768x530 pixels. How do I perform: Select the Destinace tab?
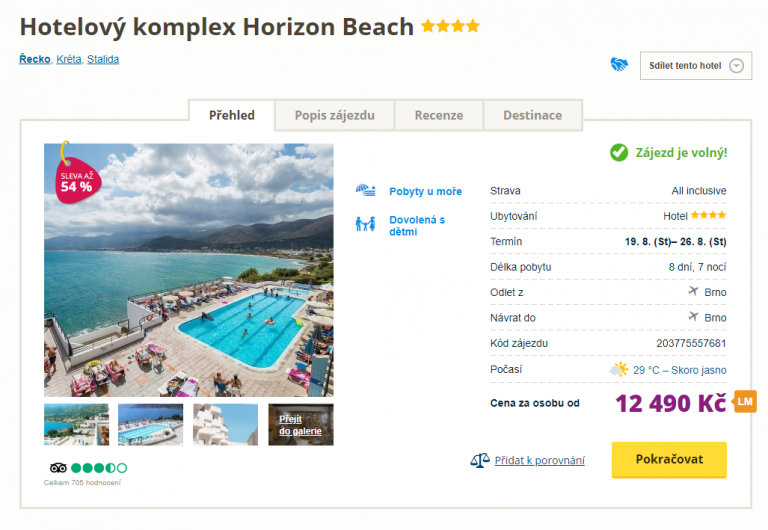click(532, 115)
